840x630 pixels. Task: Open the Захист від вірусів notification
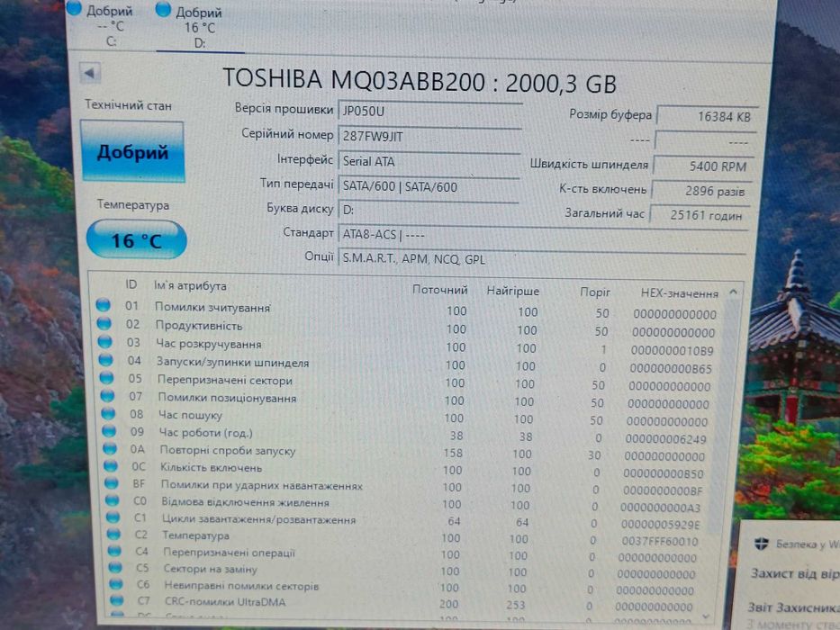pyautogui.click(x=795, y=573)
